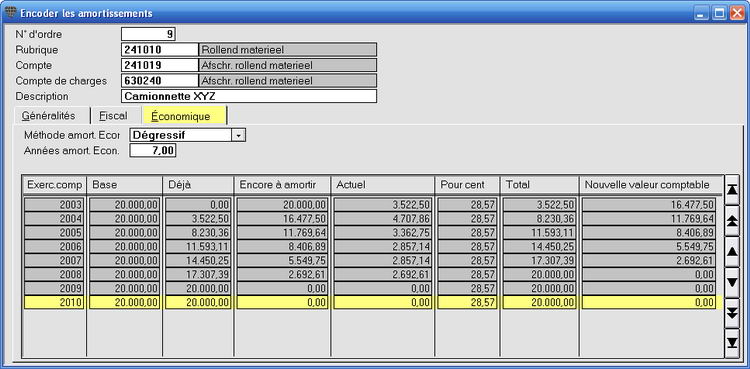Click page-down double arrow navigation button
The image size is (750, 369).
coord(732,313)
